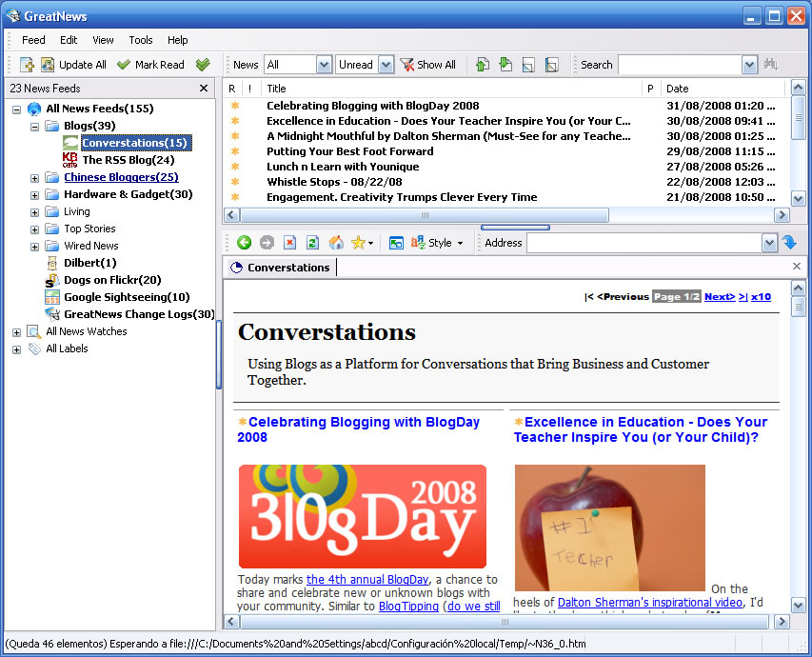The height and width of the screenshot is (657, 812).
Task: Click the Google Sightseeing feed icon
Action: tap(51, 297)
